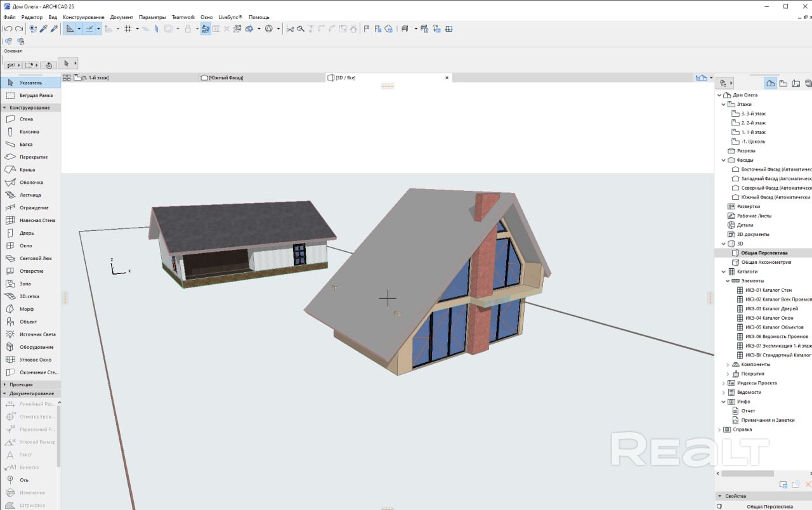Click the navigator horizontal scrollbar
812x510 pixels.
coord(747,473)
